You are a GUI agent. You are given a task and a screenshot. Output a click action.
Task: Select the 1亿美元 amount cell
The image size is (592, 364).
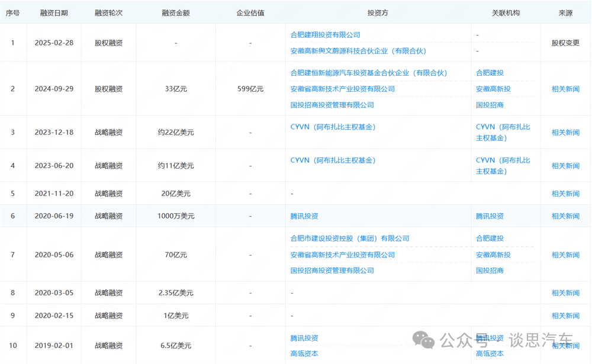[176, 315]
